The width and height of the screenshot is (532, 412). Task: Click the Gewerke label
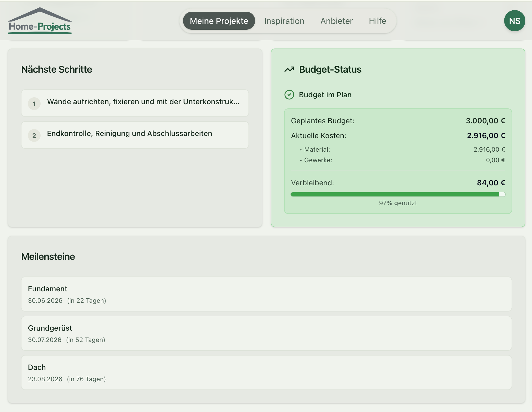(x=318, y=160)
